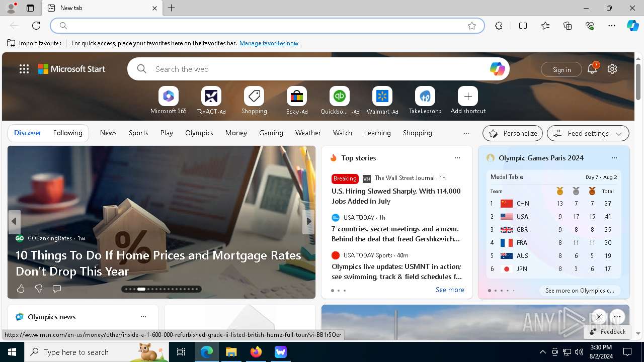Select the Discover feed tab
The image size is (644, 362).
(x=28, y=133)
